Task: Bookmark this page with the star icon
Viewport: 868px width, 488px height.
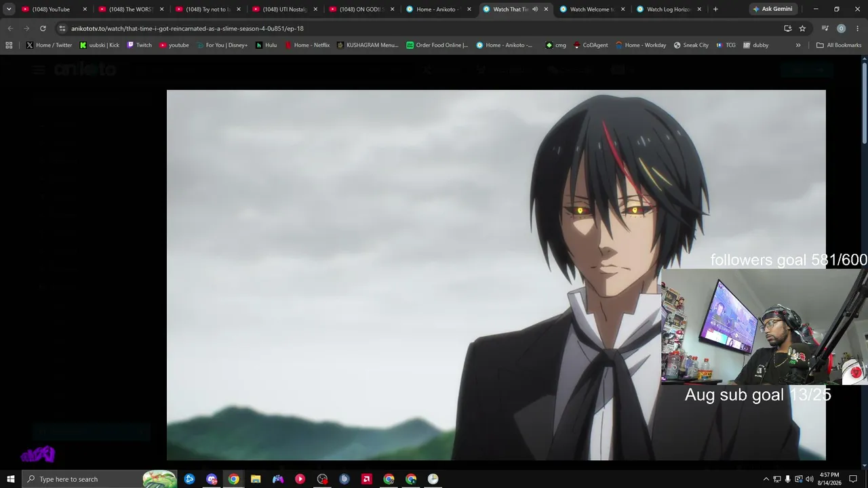Action: [x=802, y=28]
